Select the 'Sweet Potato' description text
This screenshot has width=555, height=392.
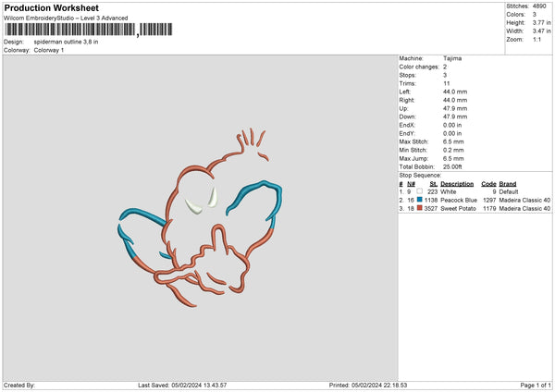pos(458,209)
